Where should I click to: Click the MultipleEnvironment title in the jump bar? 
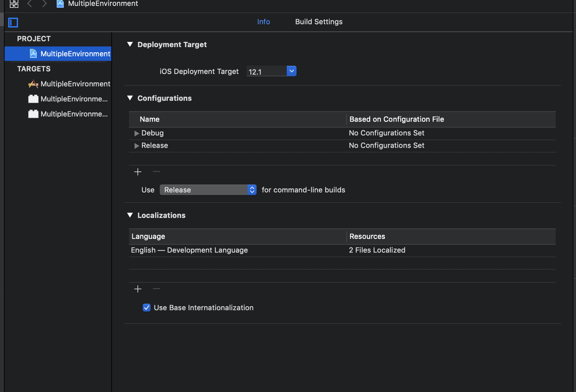tap(103, 4)
